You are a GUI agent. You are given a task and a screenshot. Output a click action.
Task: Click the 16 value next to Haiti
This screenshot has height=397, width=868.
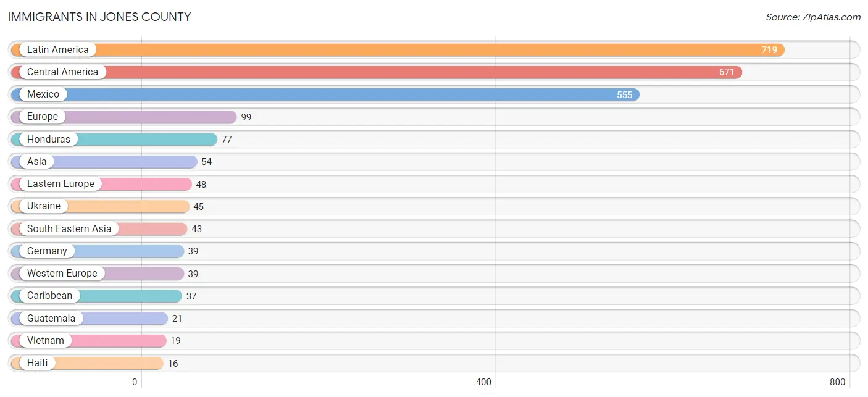[173, 364]
